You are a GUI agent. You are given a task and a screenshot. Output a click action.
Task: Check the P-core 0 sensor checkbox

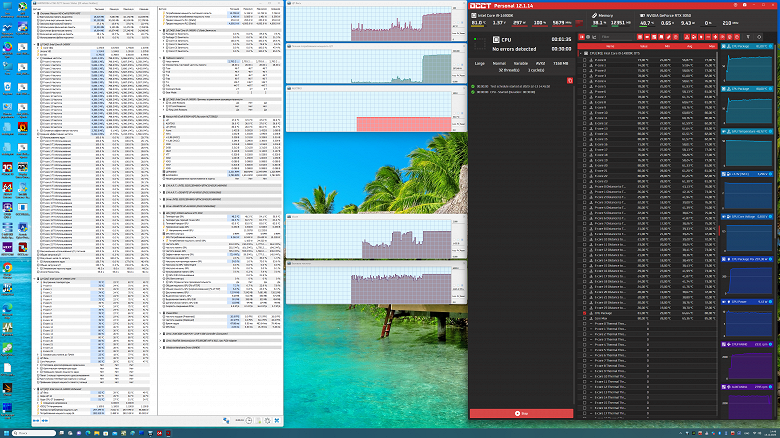pos(585,60)
